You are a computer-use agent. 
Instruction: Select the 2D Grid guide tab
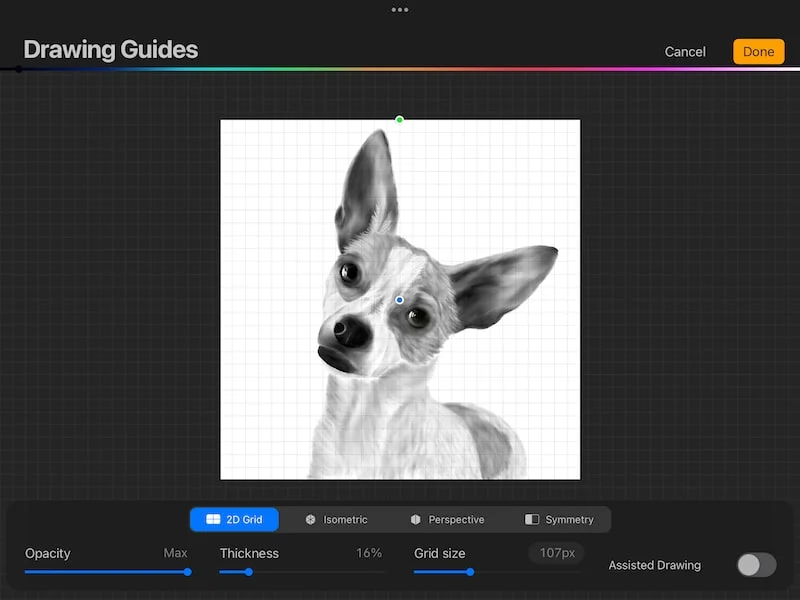pos(234,519)
